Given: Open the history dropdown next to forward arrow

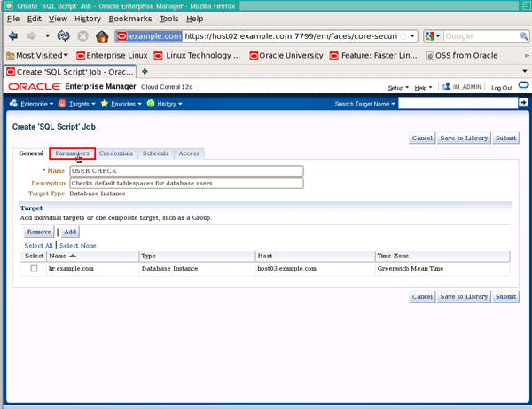Looking at the screenshot, I should coord(48,35).
